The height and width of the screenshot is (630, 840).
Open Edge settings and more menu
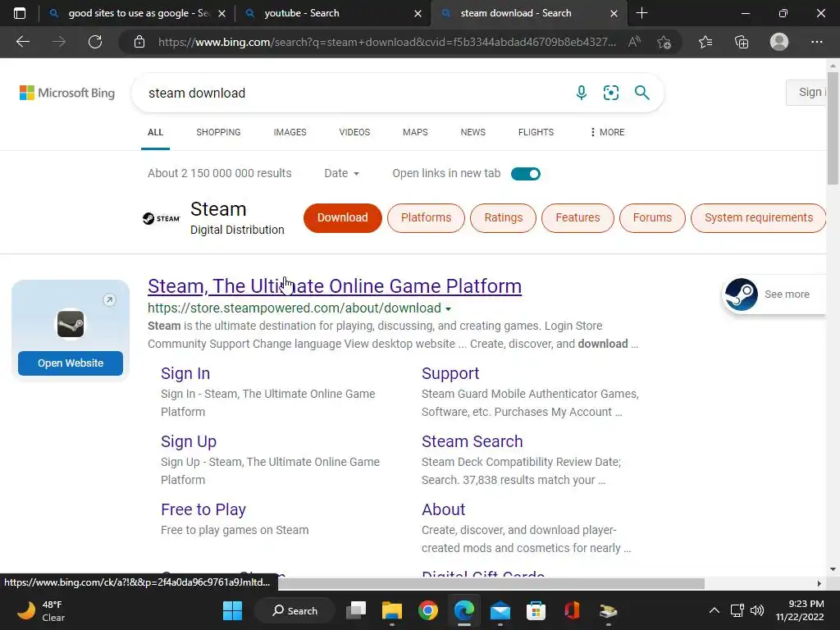click(816, 42)
